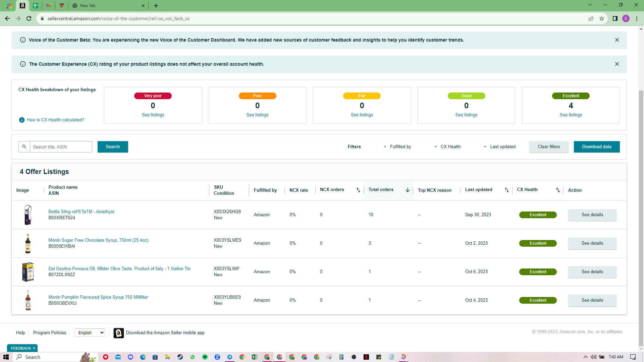Open a new browser tab with plus
644x362 pixels.
click(156, 6)
